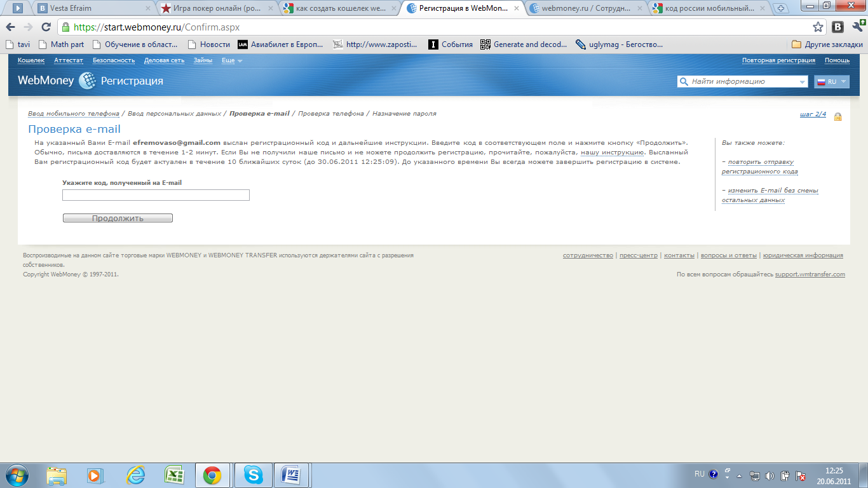Open Excel from the taskbar

[x=173, y=475]
